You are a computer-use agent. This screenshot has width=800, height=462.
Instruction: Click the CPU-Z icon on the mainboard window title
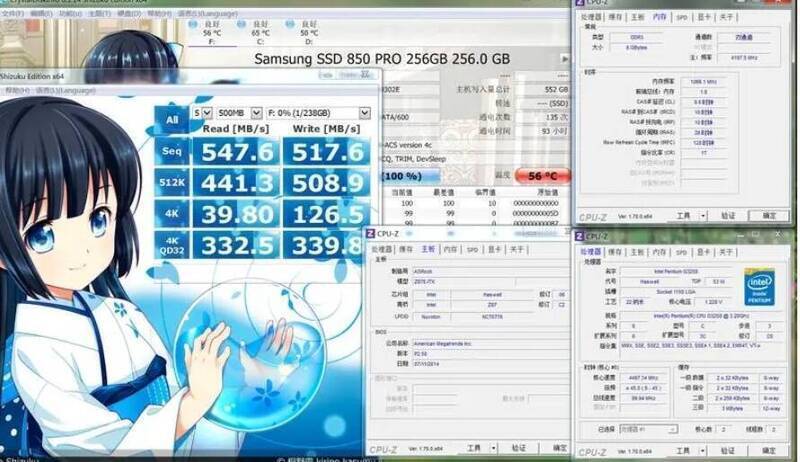click(x=371, y=234)
